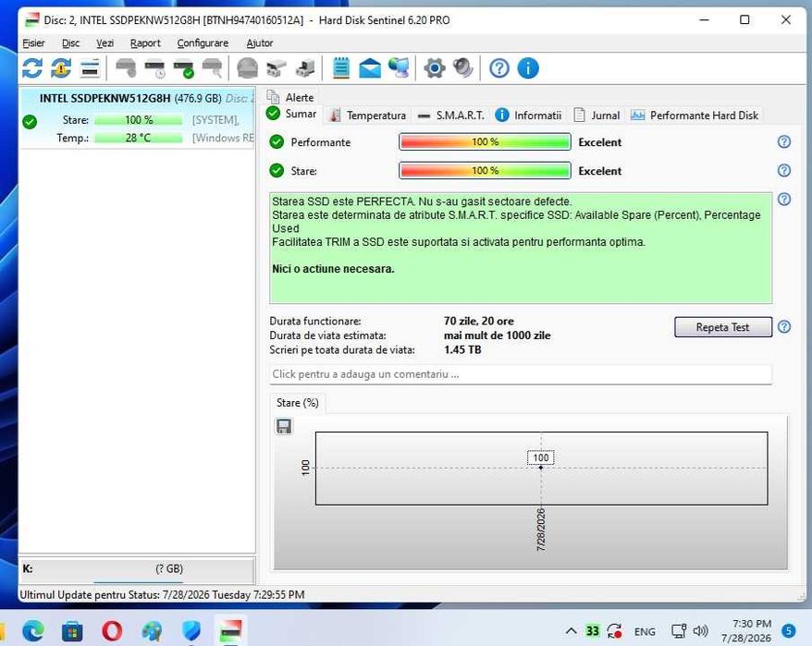Click the Performante 100 % progress bar

pos(485,141)
